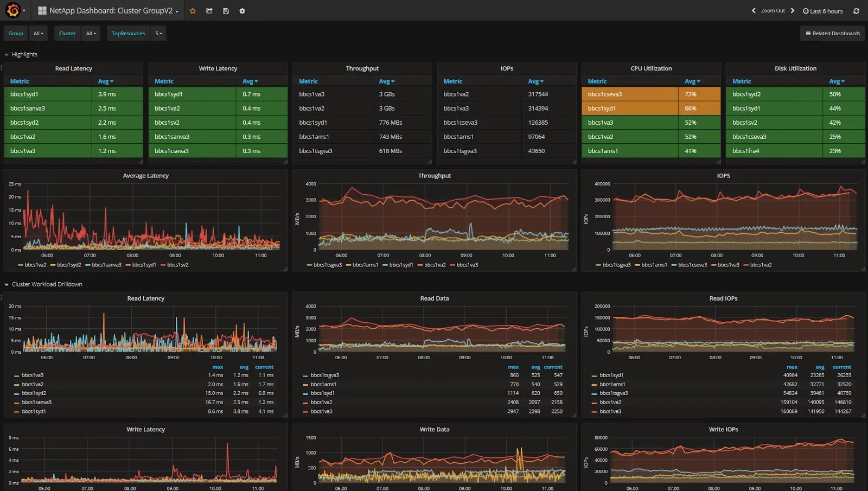Sort Throughput table by Metric column
868x491 pixels.
click(x=309, y=81)
